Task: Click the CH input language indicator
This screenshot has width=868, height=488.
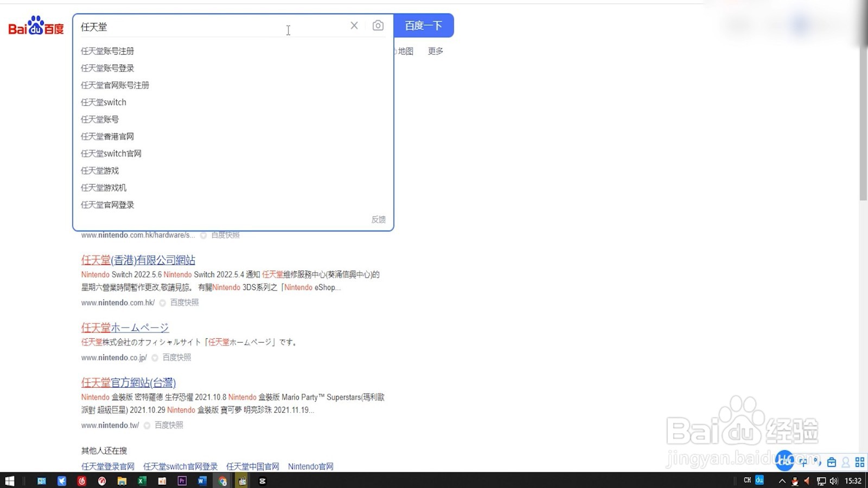Action: point(748,480)
